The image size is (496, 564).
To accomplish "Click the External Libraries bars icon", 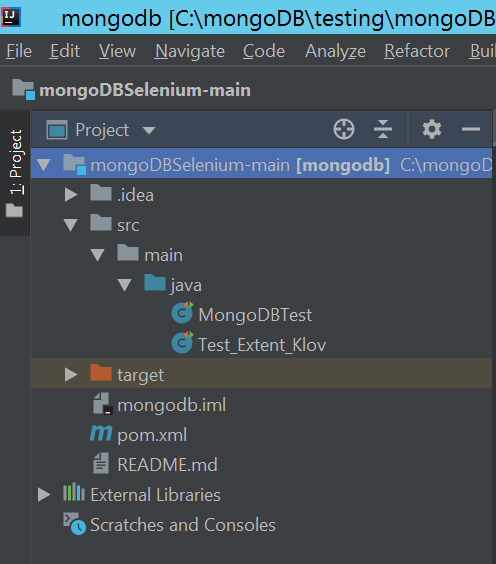I will (x=74, y=492).
